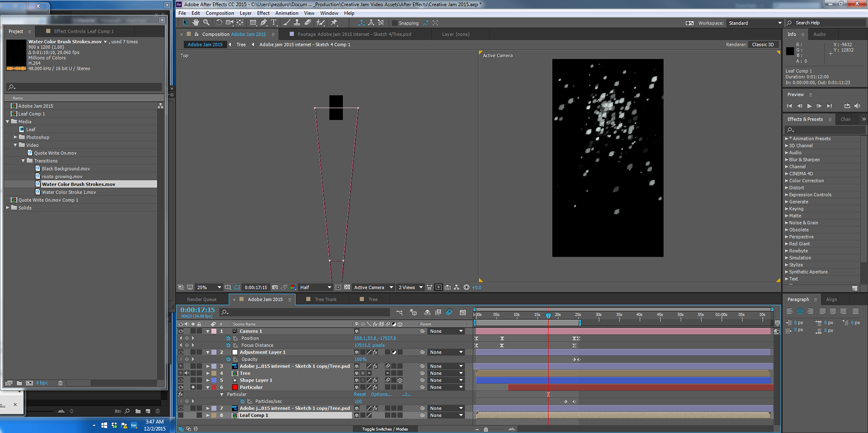This screenshot has height=433, width=868.
Task: Select the Roto Brush tool
Action: (321, 23)
